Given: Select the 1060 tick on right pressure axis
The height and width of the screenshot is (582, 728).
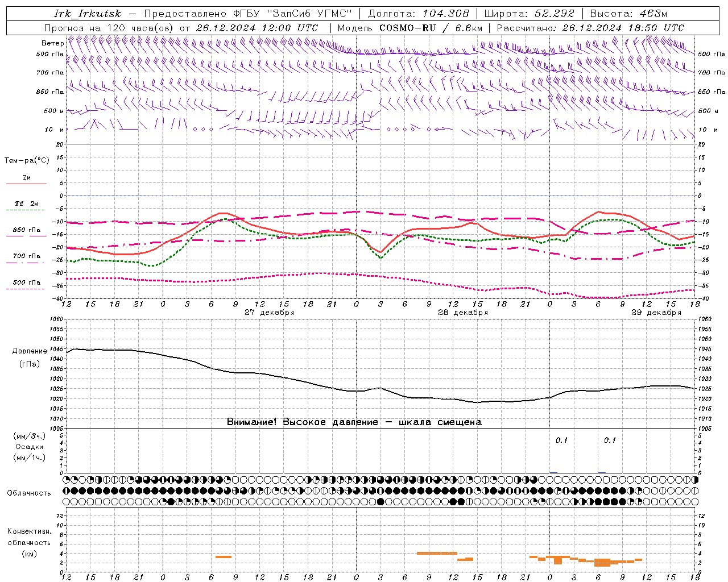Looking at the screenshot, I should point(705,319).
